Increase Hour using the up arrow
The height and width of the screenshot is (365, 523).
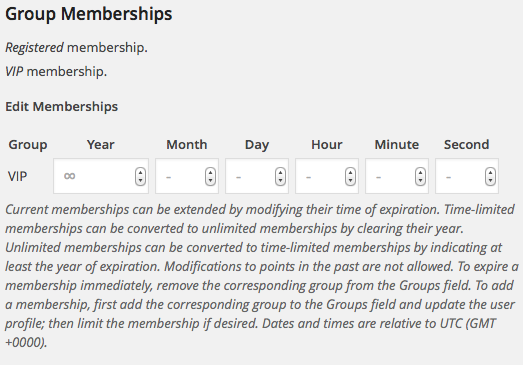[x=351, y=172]
